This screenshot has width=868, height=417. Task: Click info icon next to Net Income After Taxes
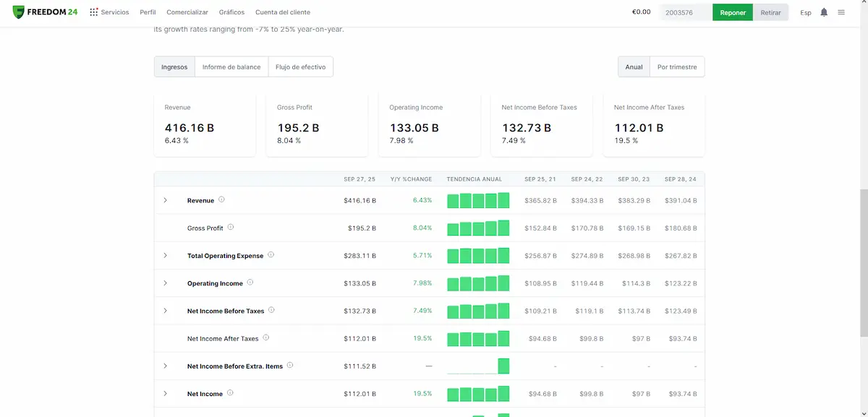[x=265, y=338]
